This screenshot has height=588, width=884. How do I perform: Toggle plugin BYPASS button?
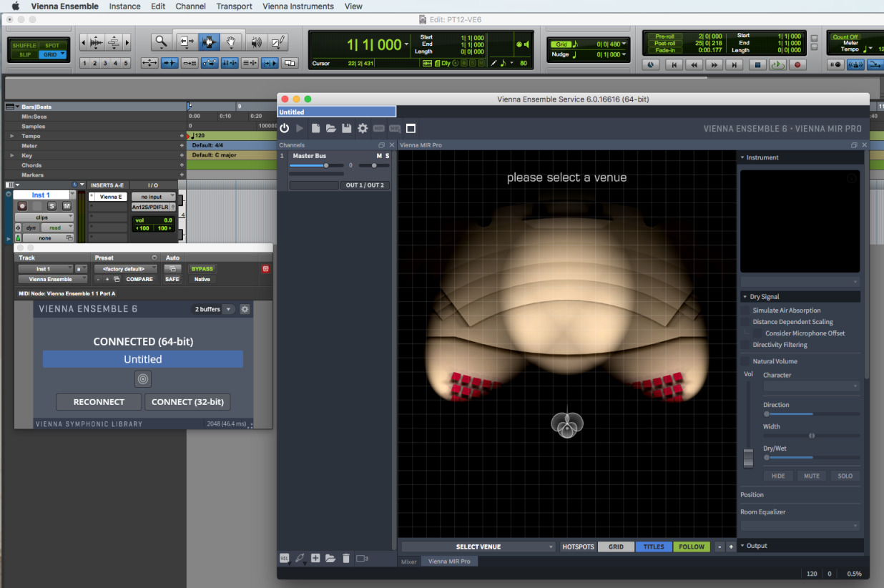tap(202, 269)
